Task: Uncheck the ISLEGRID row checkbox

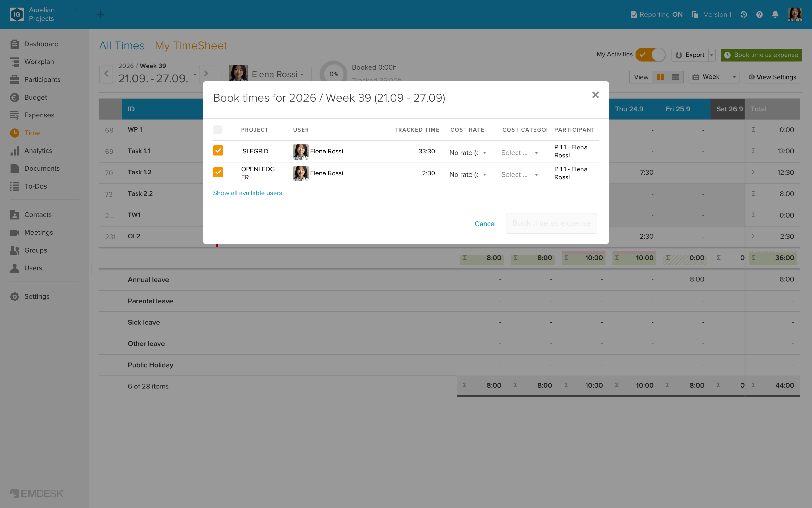Action: tap(218, 151)
